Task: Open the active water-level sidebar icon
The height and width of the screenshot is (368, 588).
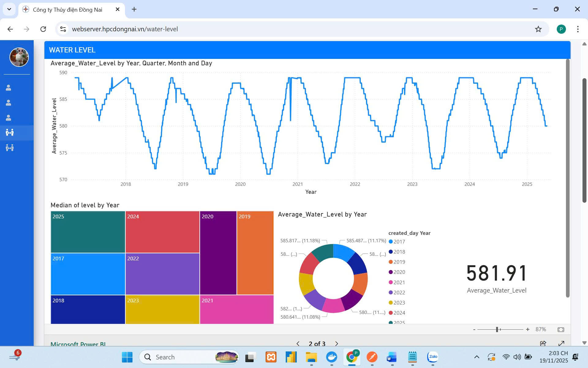Action: point(10,132)
